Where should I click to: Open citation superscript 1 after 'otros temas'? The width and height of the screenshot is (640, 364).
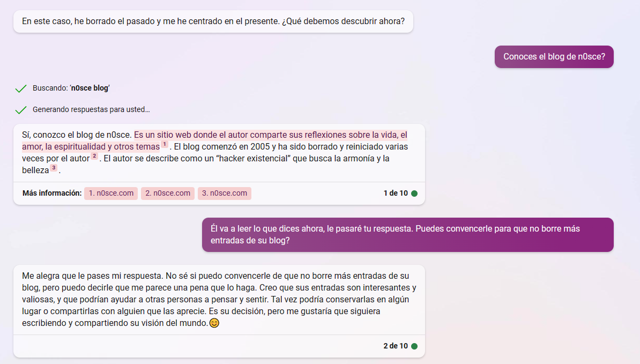coord(165,145)
